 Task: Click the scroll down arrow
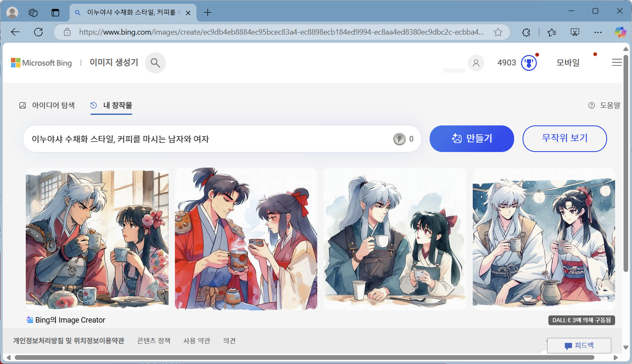pos(626,348)
